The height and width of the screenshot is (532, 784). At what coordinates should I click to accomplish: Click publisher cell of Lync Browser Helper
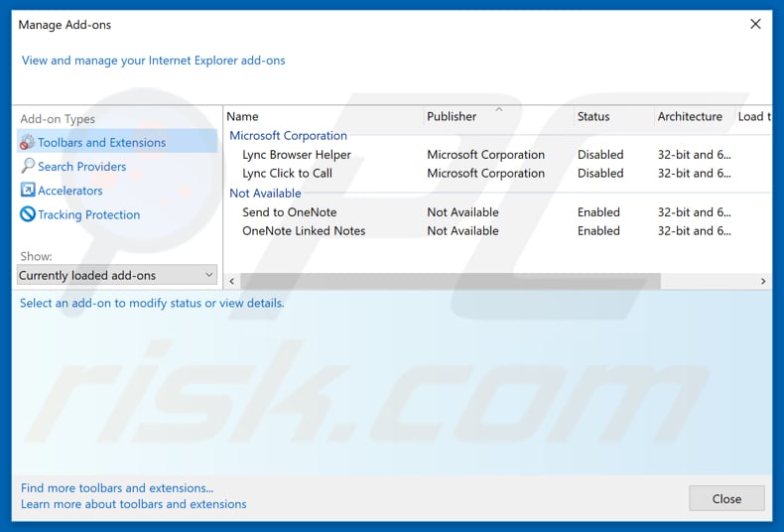coord(485,155)
